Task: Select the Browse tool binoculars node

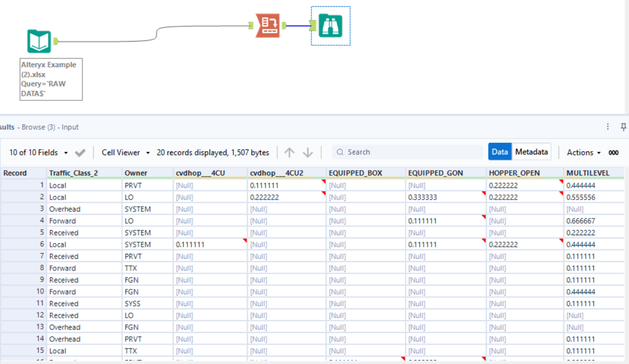Action: point(330,26)
